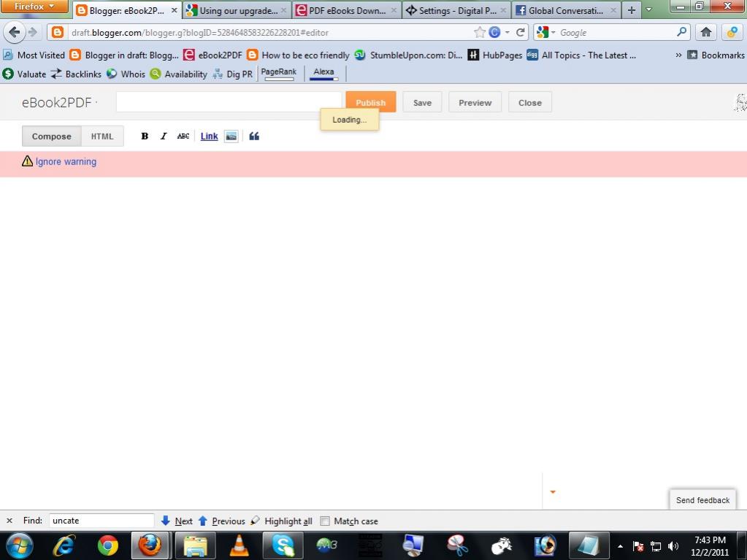Image resolution: width=747 pixels, height=560 pixels.
Task: Preview the blog post
Action: pyautogui.click(x=475, y=102)
